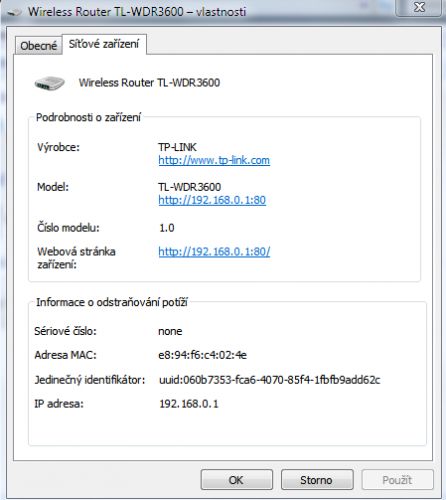Open the device webpage link http://192.168.0.1:80/
This screenshot has height=500, width=446.
click(214, 251)
